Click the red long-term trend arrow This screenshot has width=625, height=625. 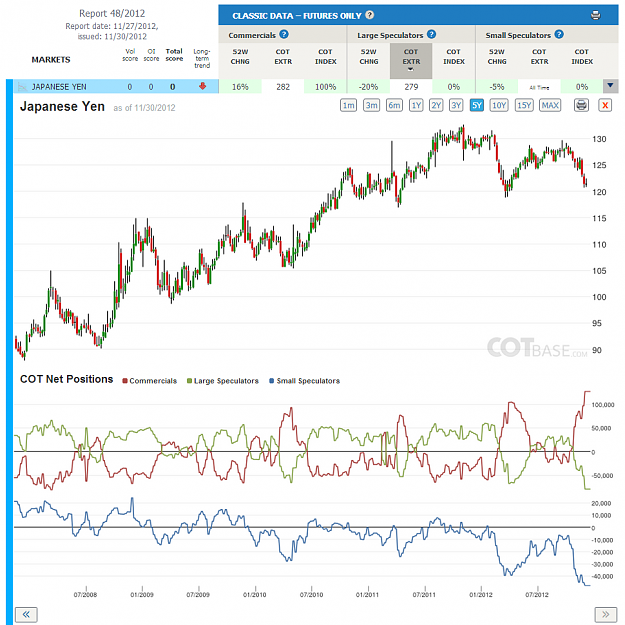click(202, 86)
